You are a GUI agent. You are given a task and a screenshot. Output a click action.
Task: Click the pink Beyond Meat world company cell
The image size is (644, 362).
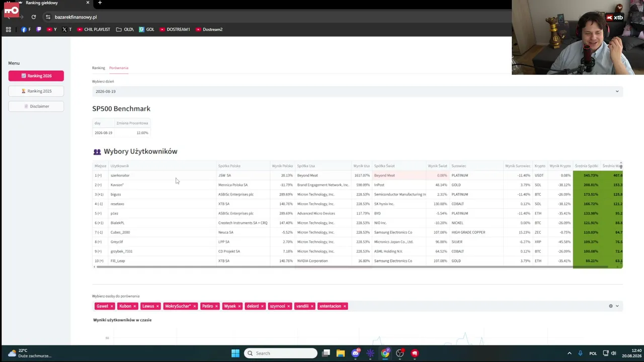399,175
